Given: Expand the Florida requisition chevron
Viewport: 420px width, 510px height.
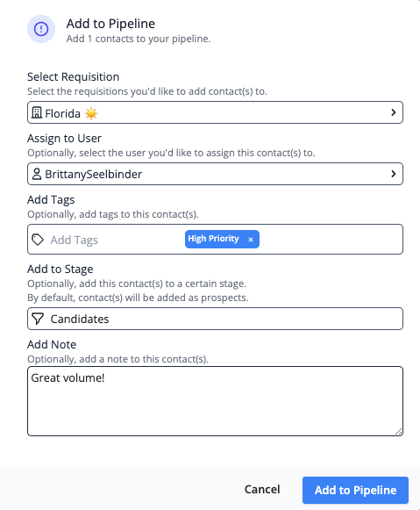Looking at the screenshot, I should pos(394,112).
